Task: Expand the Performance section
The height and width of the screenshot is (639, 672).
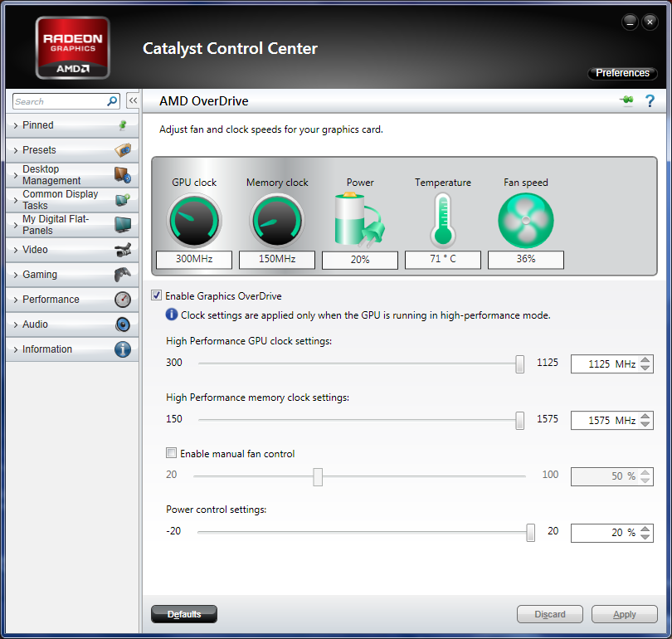Action: pos(16,299)
